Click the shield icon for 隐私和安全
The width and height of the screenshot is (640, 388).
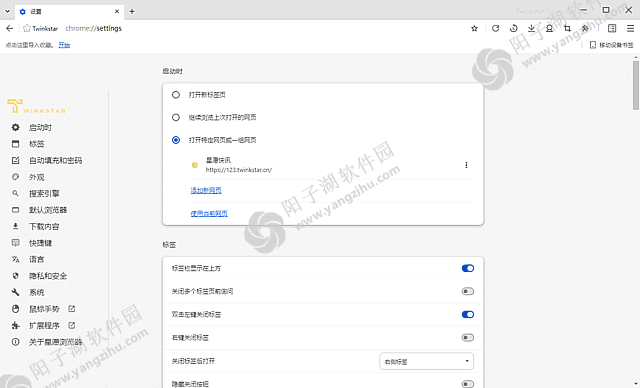pyautogui.click(x=16, y=276)
